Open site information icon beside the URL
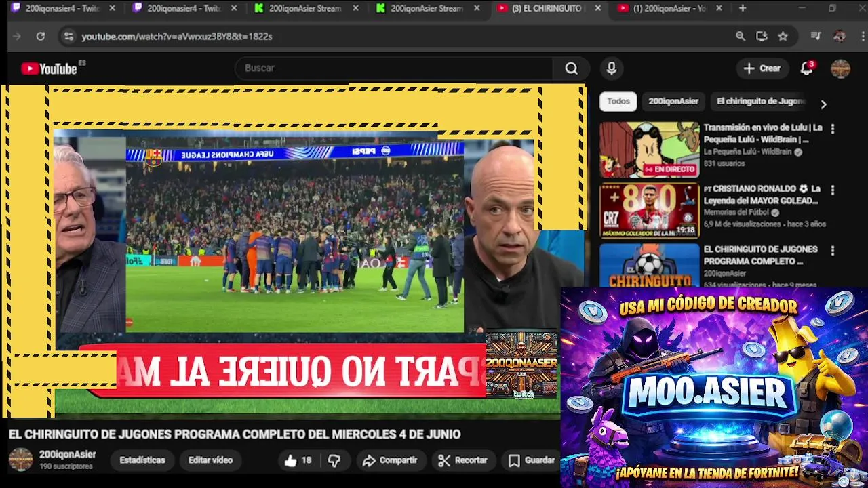 pyautogui.click(x=68, y=37)
